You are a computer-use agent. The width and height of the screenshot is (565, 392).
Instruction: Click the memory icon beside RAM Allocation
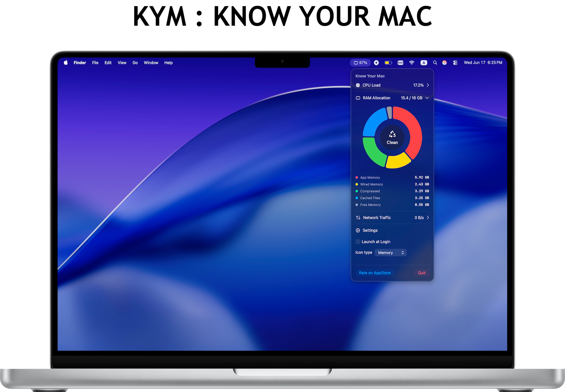coord(358,98)
